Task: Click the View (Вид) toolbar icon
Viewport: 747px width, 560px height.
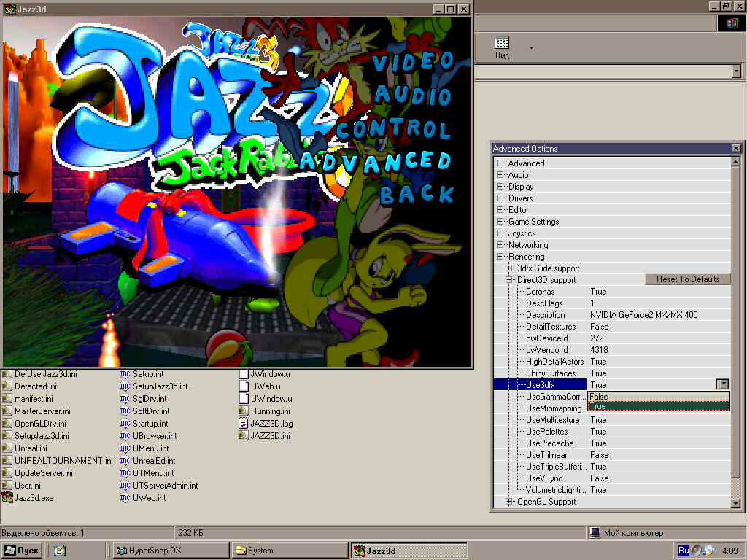Action: click(502, 47)
